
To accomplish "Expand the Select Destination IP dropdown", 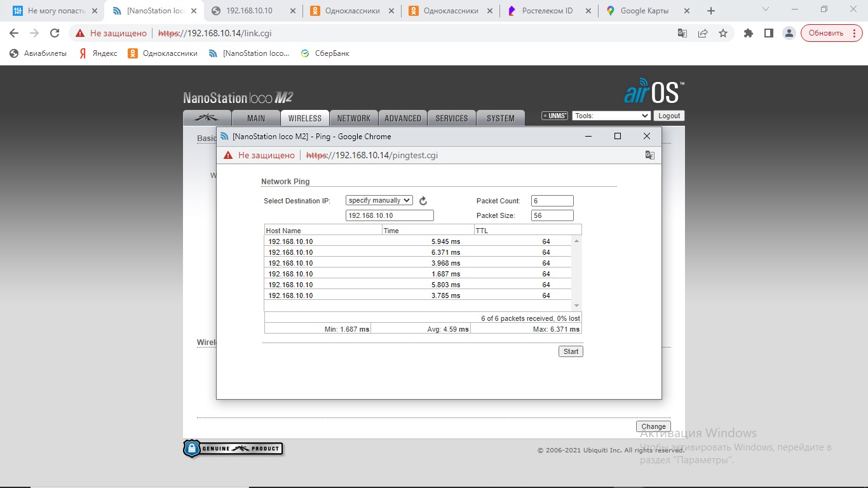I will coord(379,200).
